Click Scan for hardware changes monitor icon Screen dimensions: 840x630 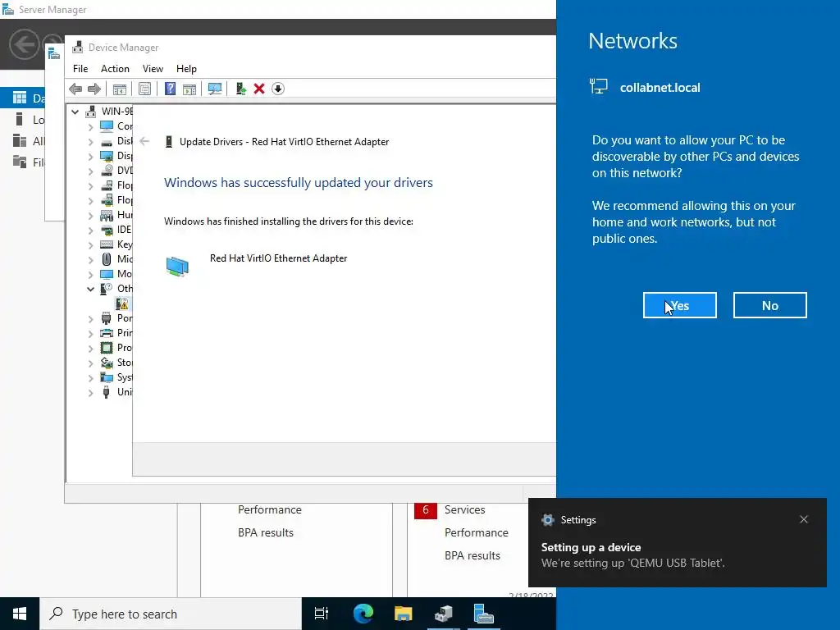pyautogui.click(x=215, y=89)
